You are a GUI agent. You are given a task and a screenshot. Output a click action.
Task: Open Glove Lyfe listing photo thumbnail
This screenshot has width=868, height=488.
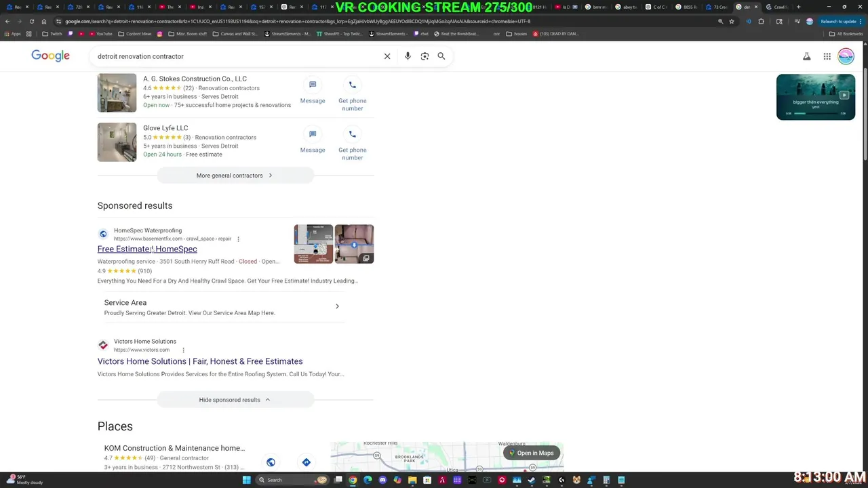117,142
